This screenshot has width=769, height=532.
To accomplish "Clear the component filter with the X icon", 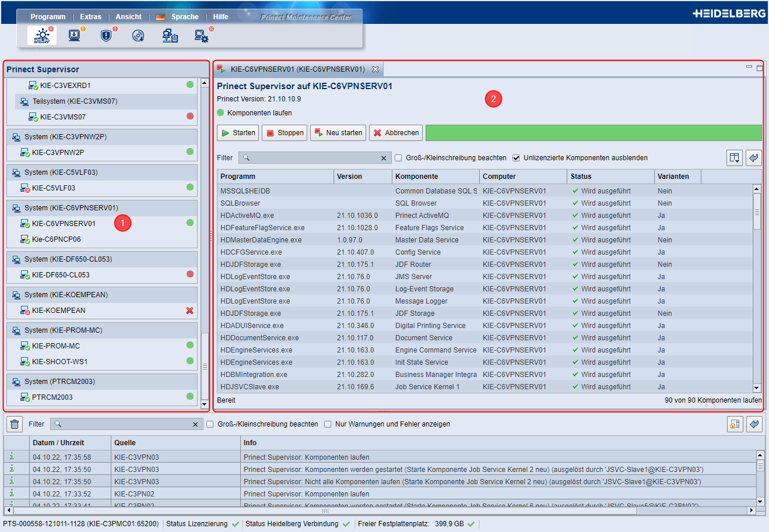I will pyautogui.click(x=384, y=158).
